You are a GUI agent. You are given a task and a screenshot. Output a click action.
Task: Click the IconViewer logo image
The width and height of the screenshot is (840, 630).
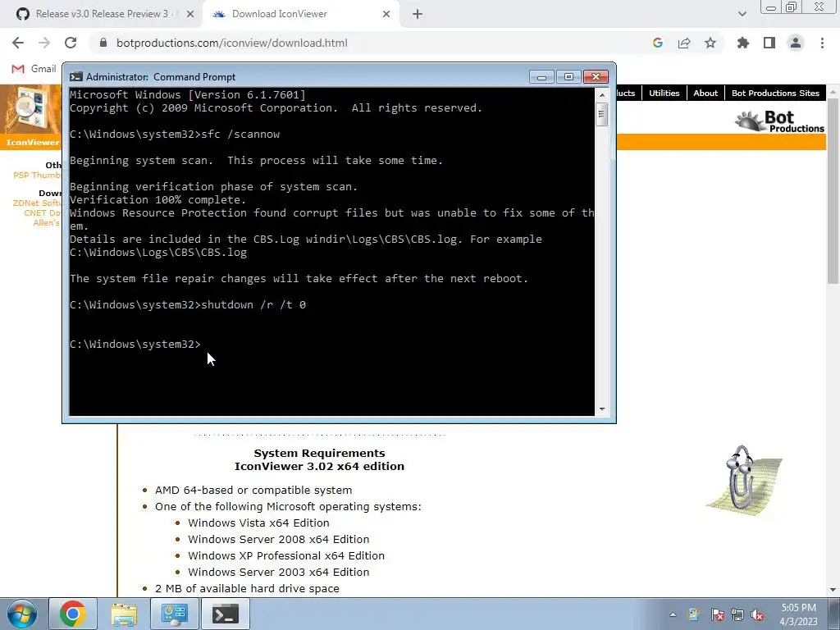click(31, 111)
